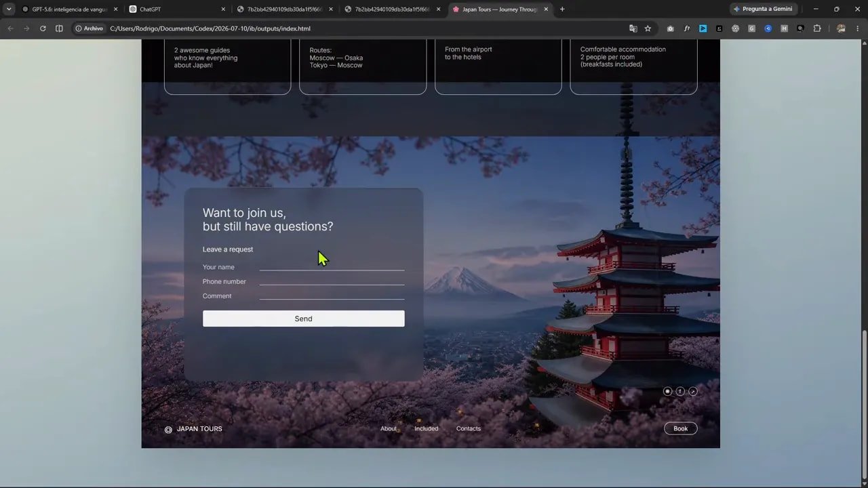Image resolution: width=868 pixels, height=488 pixels.
Task: Go forward with the browser forward arrow
Action: pos(26,28)
